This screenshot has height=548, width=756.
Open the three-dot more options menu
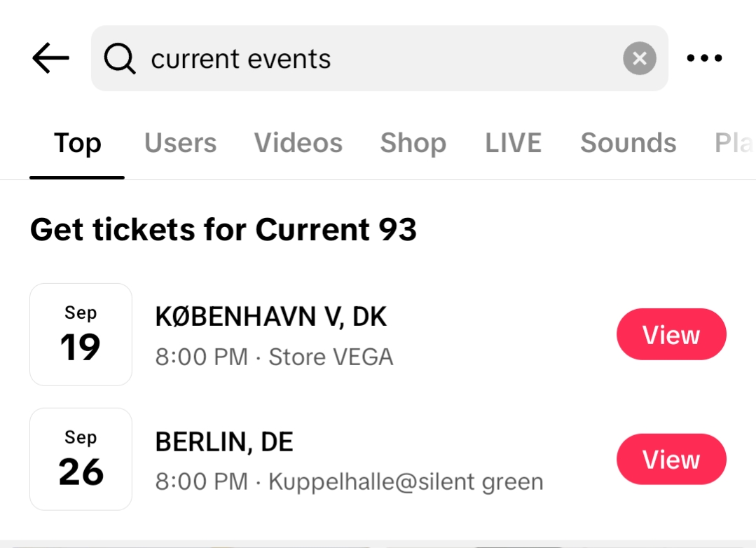pos(704,58)
